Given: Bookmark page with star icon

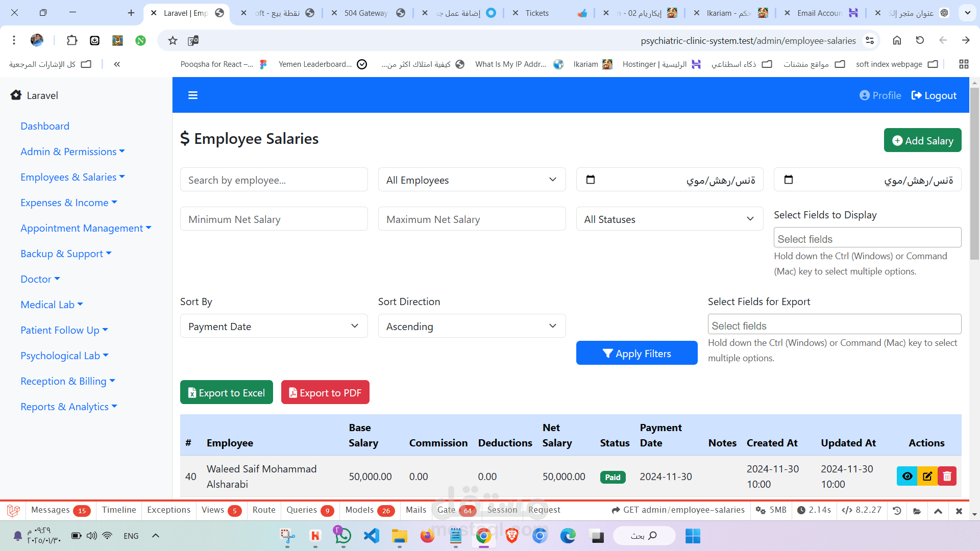Looking at the screenshot, I should click(x=173, y=40).
